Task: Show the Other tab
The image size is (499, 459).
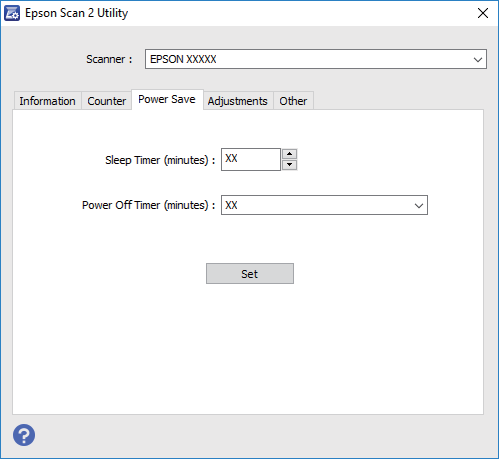Action: pyautogui.click(x=293, y=101)
